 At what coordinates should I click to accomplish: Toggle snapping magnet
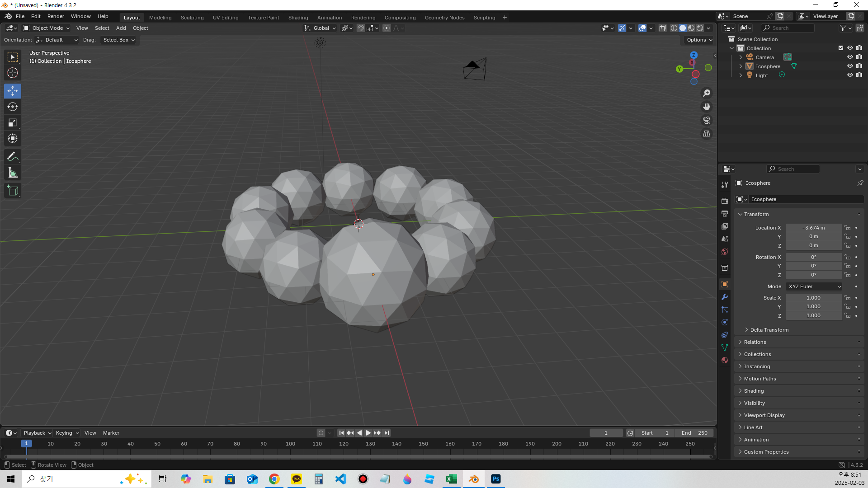[x=360, y=28]
